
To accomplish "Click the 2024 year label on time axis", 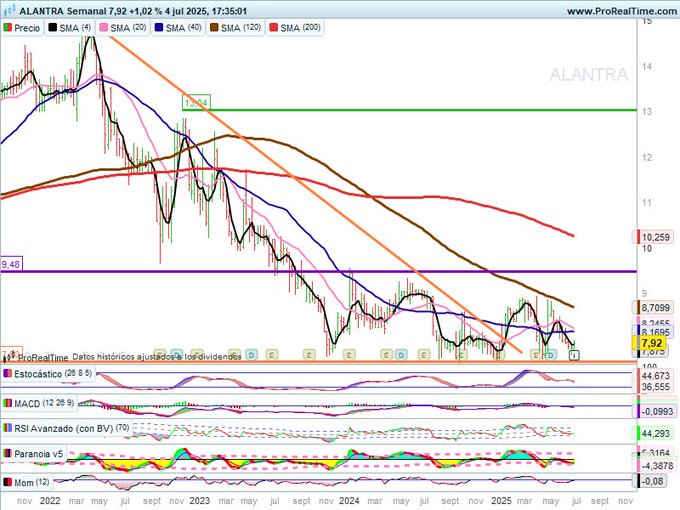I will (x=349, y=501).
